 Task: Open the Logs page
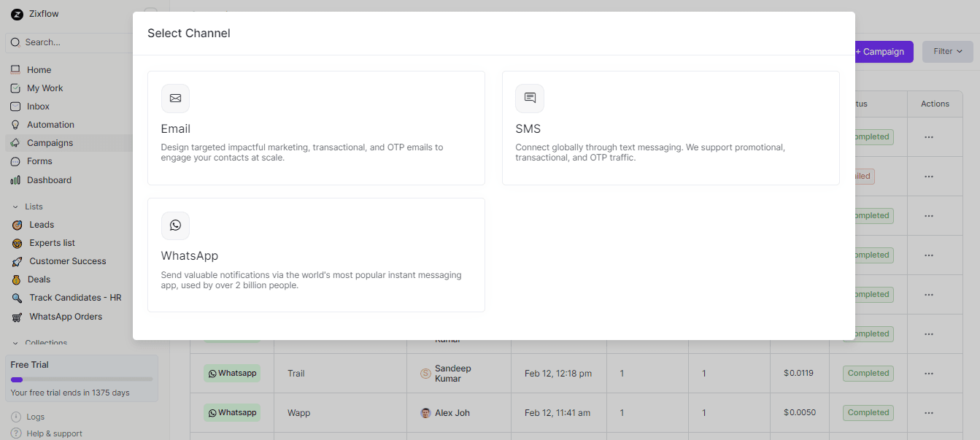pos(35,417)
